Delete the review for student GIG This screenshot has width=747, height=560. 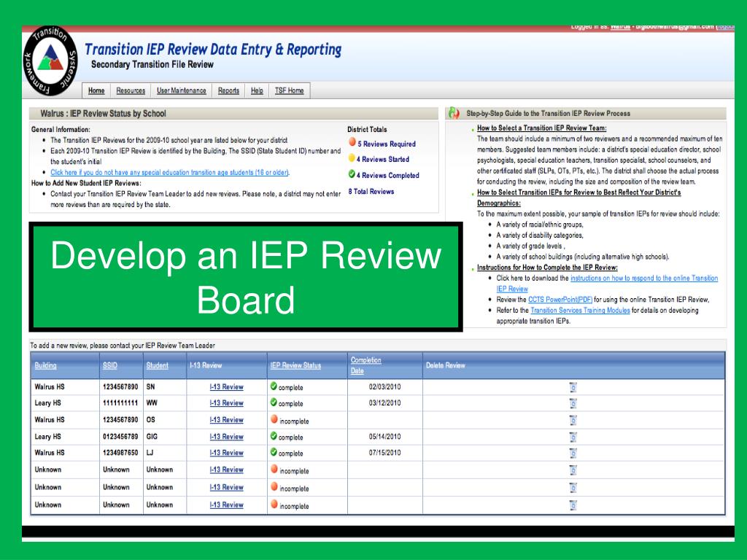573,437
